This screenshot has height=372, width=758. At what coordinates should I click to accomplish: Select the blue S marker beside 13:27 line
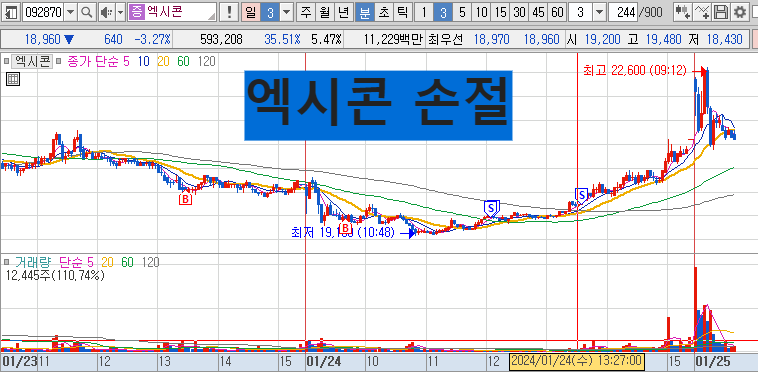coord(582,195)
